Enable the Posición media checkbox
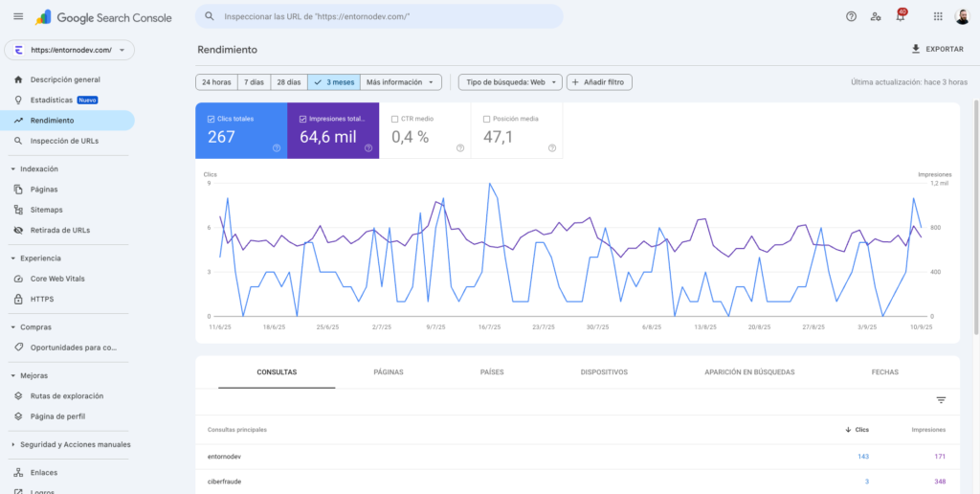The height and width of the screenshot is (494, 980). click(487, 119)
